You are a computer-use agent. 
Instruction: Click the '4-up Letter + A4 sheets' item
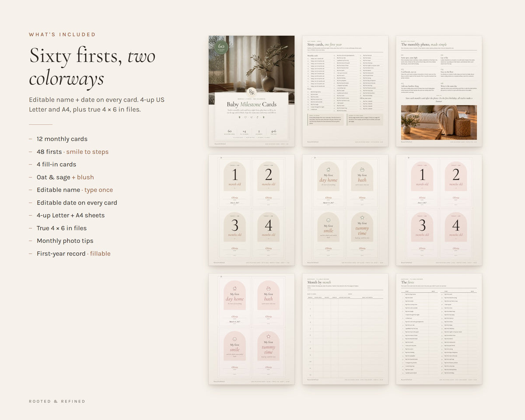coord(71,215)
